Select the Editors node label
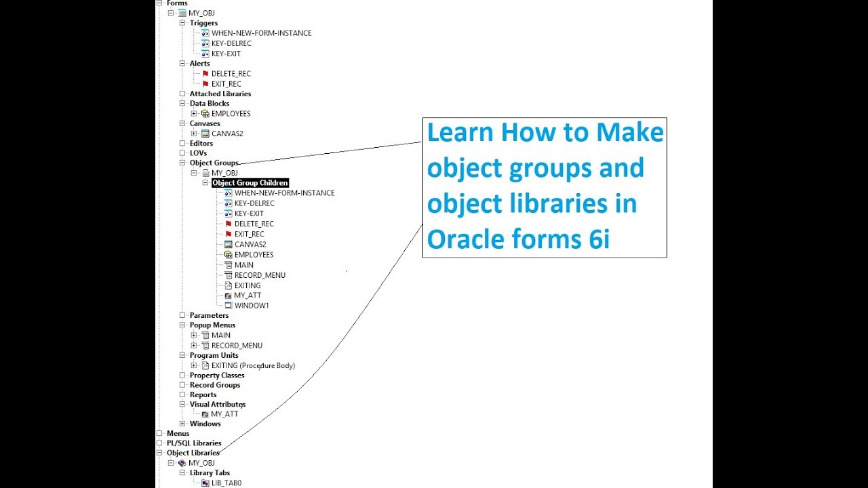Viewport: 868px width, 488px height. click(201, 143)
